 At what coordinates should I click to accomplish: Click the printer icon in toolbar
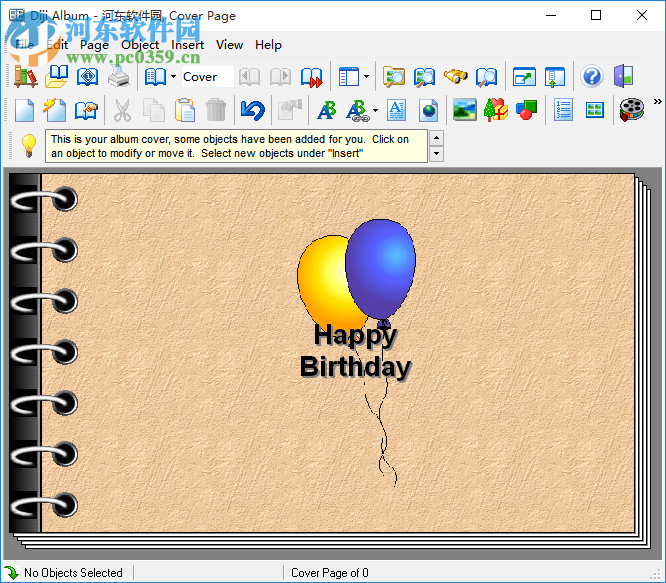118,77
